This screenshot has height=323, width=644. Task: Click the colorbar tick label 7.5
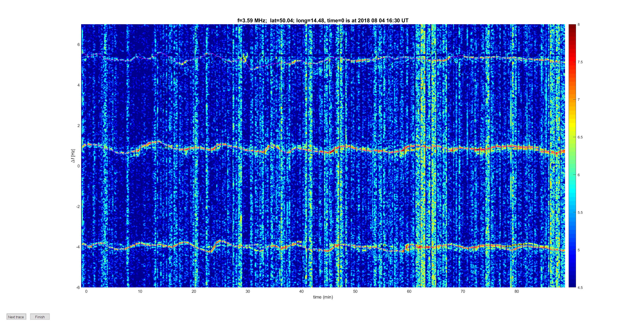580,62
